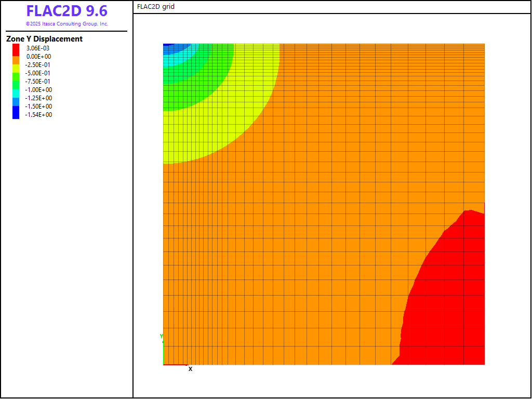The width and height of the screenshot is (532, 399).
Task: Open the Itasca Consulting Group copyright link
Action: tap(66, 24)
